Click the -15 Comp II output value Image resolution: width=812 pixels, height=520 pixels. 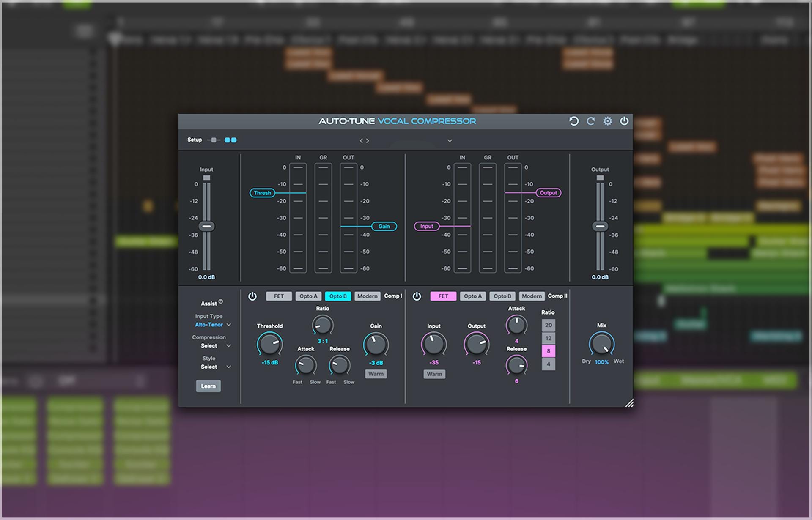click(477, 363)
